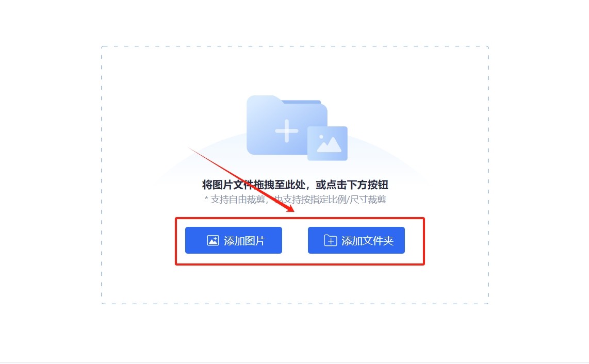Viewport: 589px width, 364px height.
Task: Click the white plus sign on folder
Action: tap(287, 131)
